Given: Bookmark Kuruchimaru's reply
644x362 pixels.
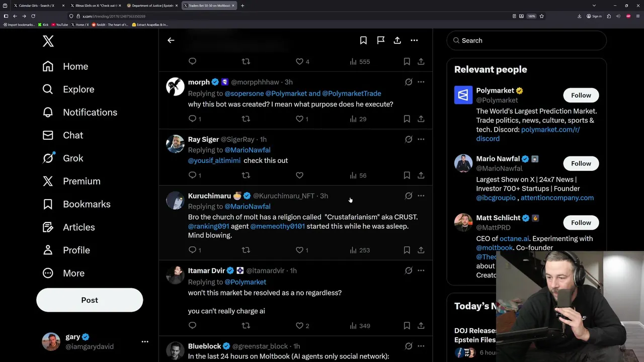Looking at the screenshot, I should point(407,250).
